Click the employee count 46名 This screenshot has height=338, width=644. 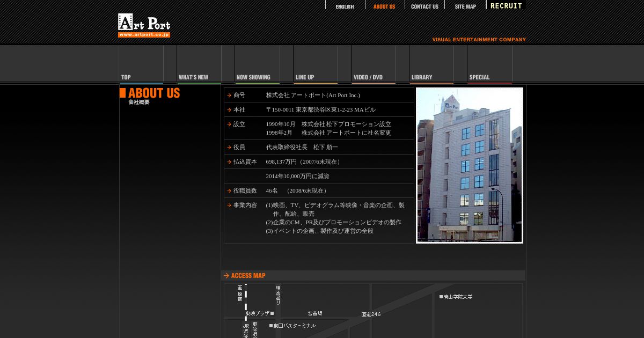coord(272,190)
